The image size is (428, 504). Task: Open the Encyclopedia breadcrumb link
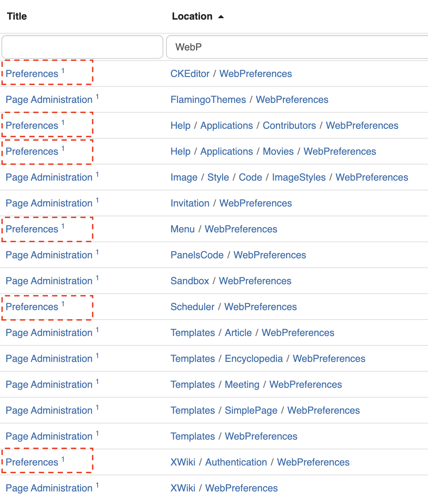[254, 359]
